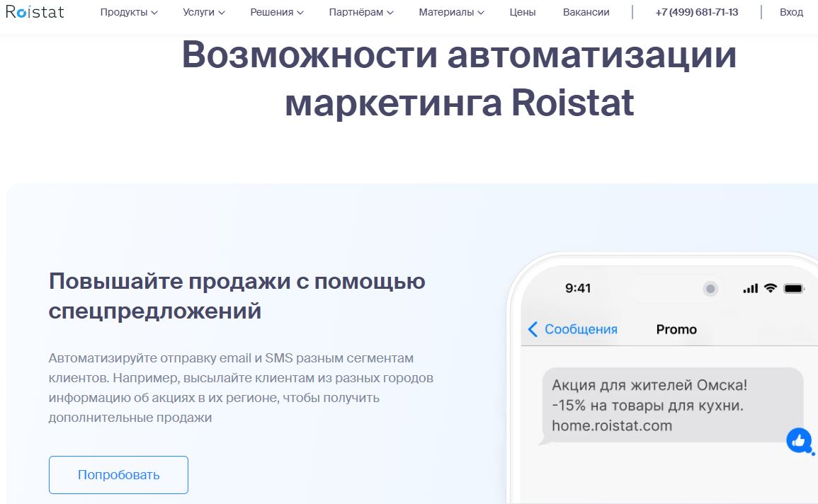This screenshot has height=504, width=818.
Task: Click the Сообщения back link in phone mockup
Action: (581, 329)
